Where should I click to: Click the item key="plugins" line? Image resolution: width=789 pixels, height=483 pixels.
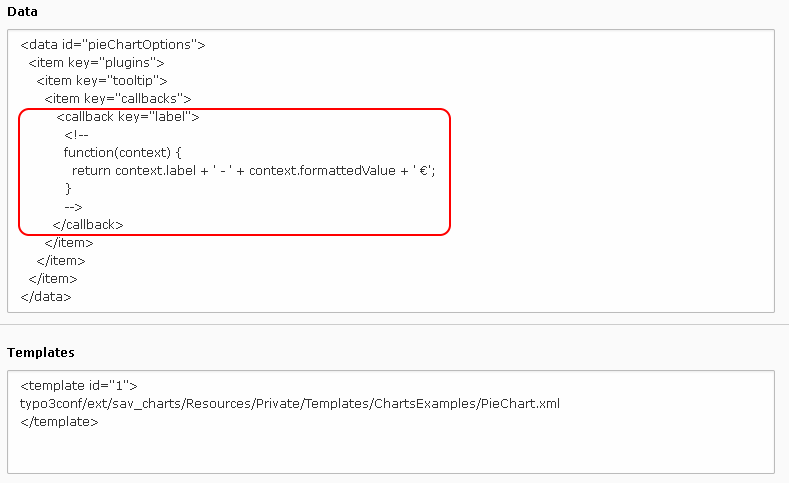click(x=96, y=63)
